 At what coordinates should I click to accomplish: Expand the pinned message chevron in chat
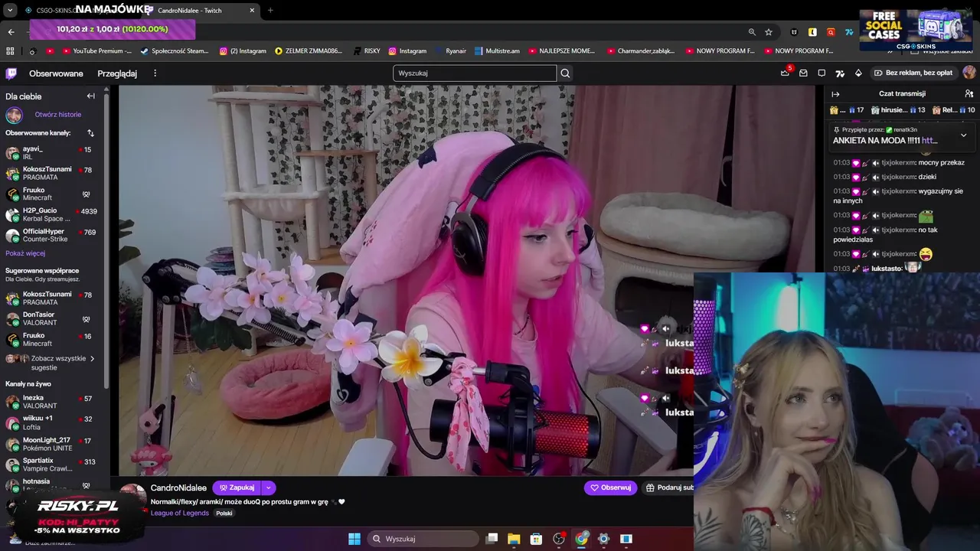click(963, 135)
